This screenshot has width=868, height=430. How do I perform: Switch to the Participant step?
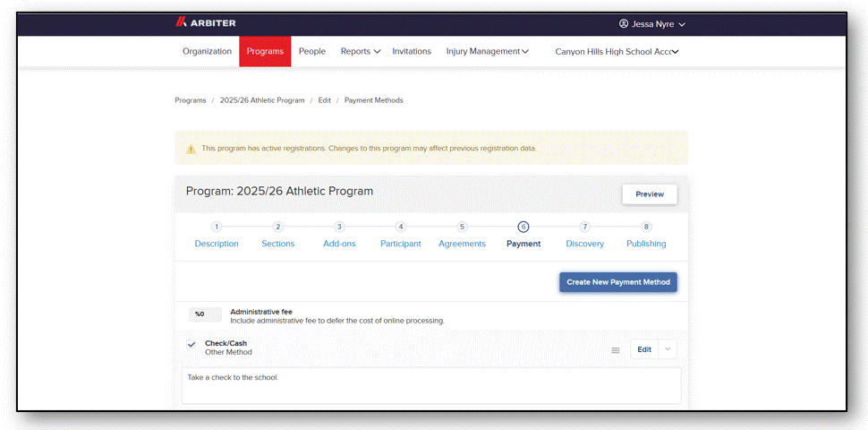(401, 244)
